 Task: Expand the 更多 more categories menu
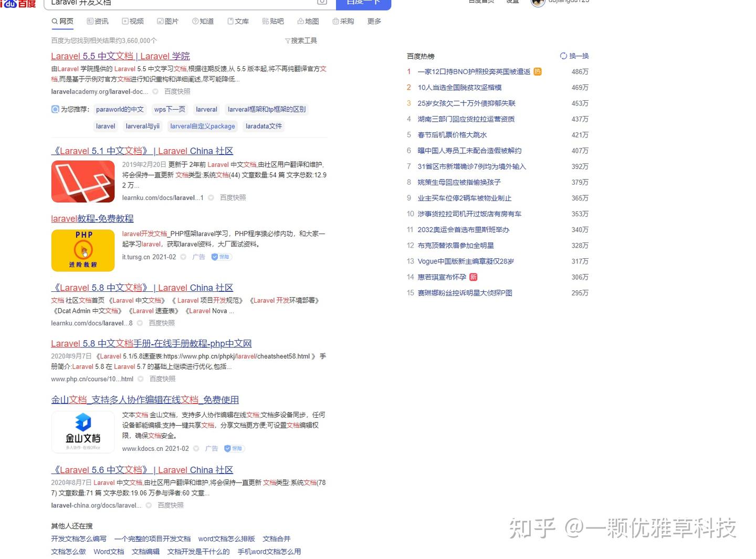pyautogui.click(x=373, y=21)
